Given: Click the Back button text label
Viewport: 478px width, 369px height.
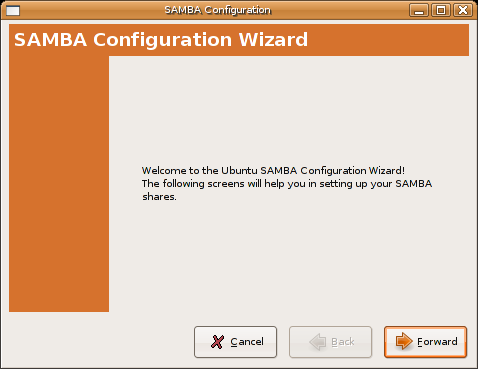Looking at the screenshot, I should [x=343, y=342].
